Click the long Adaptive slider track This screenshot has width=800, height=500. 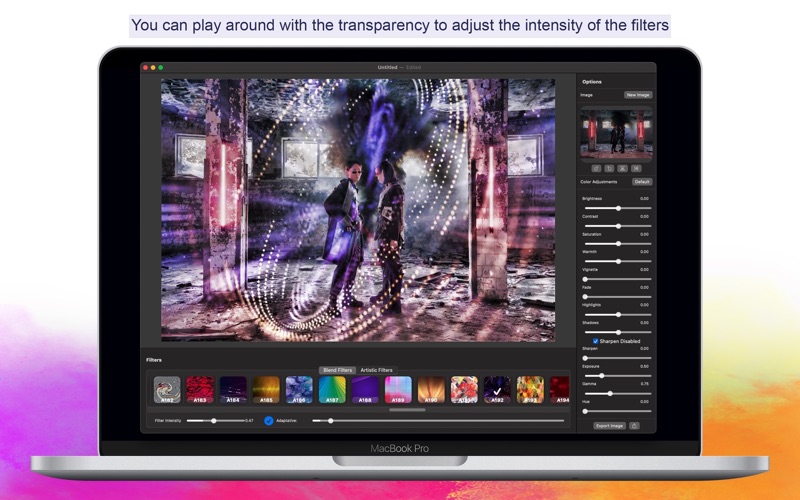pos(438,421)
